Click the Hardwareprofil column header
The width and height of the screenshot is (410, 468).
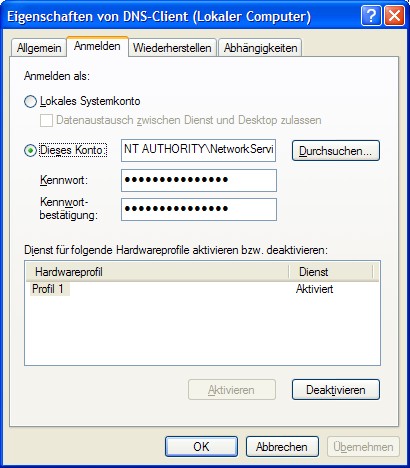(157, 272)
